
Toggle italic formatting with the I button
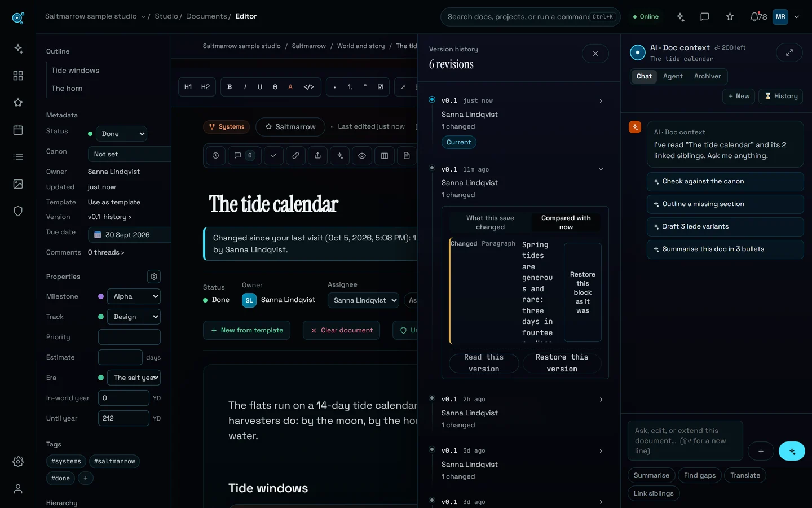pos(245,87)
